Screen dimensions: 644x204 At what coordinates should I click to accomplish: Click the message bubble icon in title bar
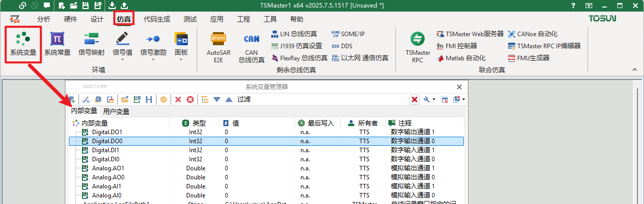pyautogui.click(x=47, y=6)
